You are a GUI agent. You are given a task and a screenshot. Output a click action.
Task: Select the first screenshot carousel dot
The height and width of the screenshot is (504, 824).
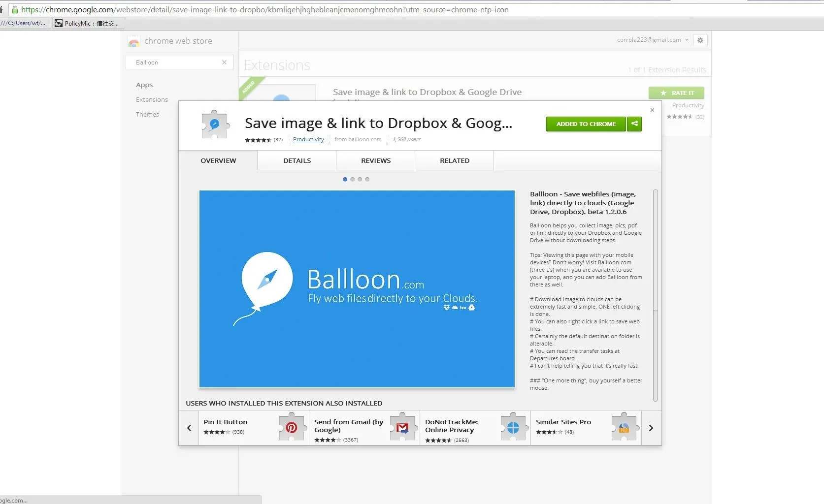click(x=345, y=179)
